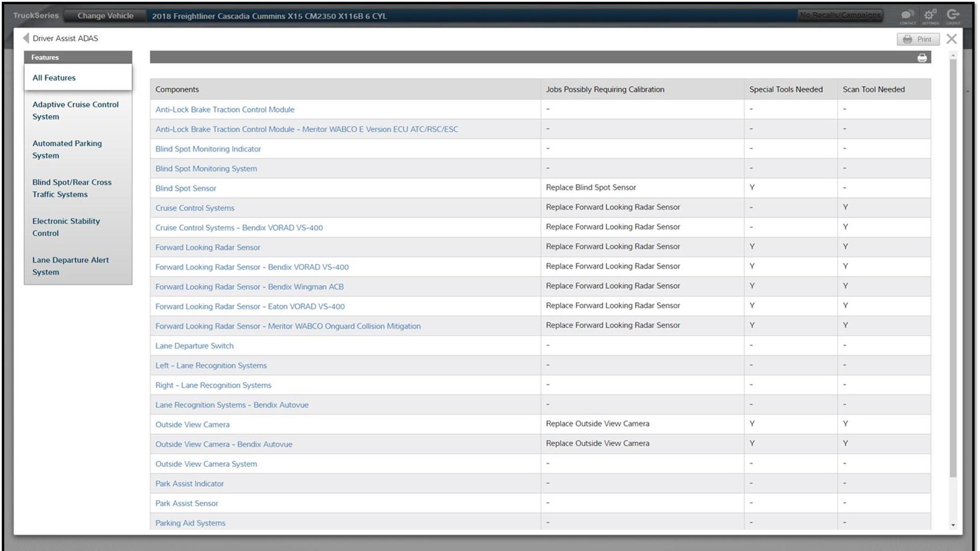Click the No Recalls/Campaigns badge

840,15
